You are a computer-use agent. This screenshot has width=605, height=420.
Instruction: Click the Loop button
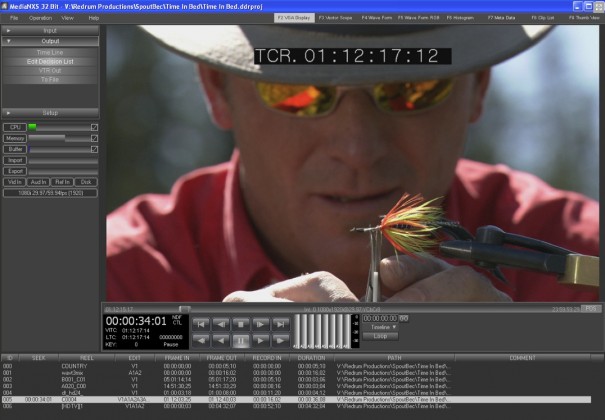point(380,336)
